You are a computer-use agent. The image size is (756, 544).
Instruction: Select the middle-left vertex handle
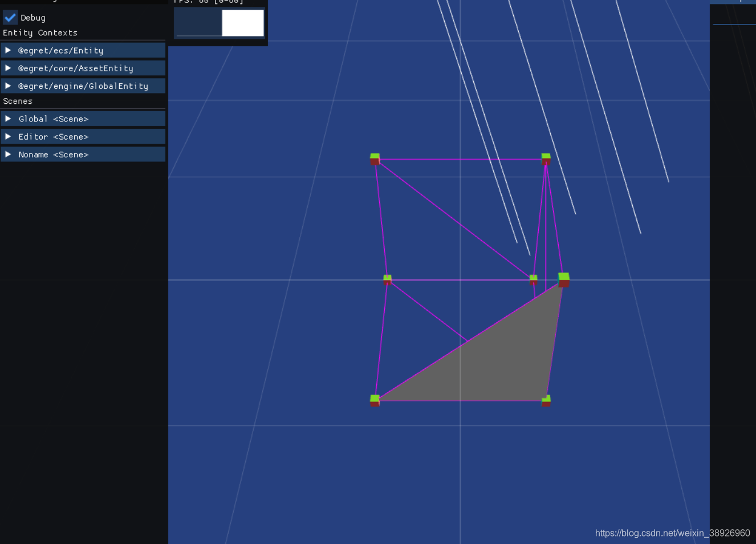click(387, 279)
